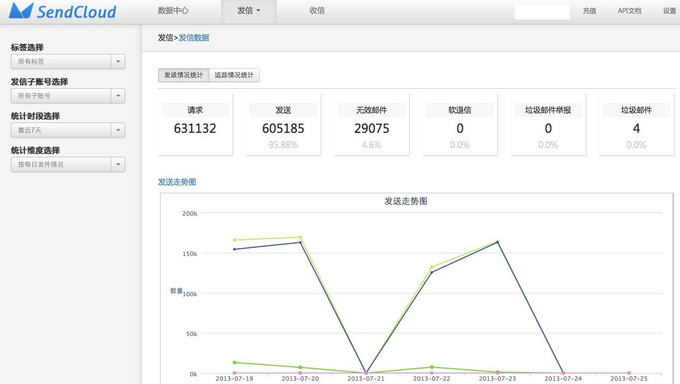Click the white account field in top bar
680x384 pixels.
tap(542, 12)
